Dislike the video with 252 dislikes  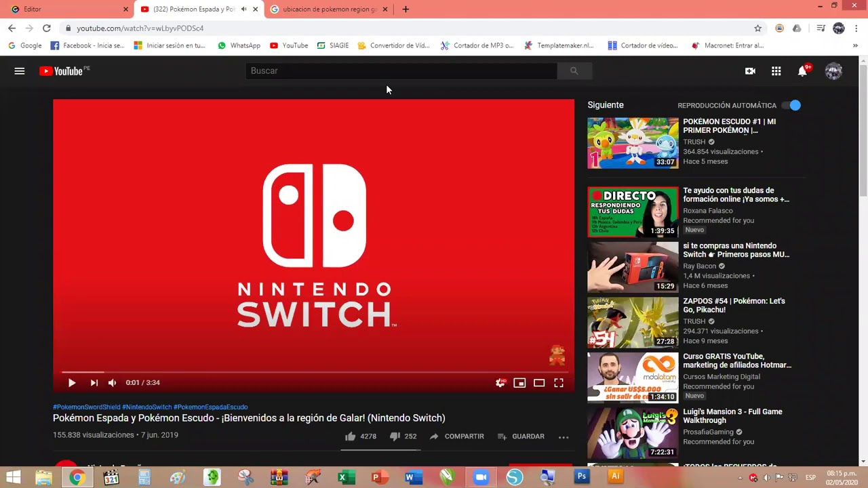403,436
